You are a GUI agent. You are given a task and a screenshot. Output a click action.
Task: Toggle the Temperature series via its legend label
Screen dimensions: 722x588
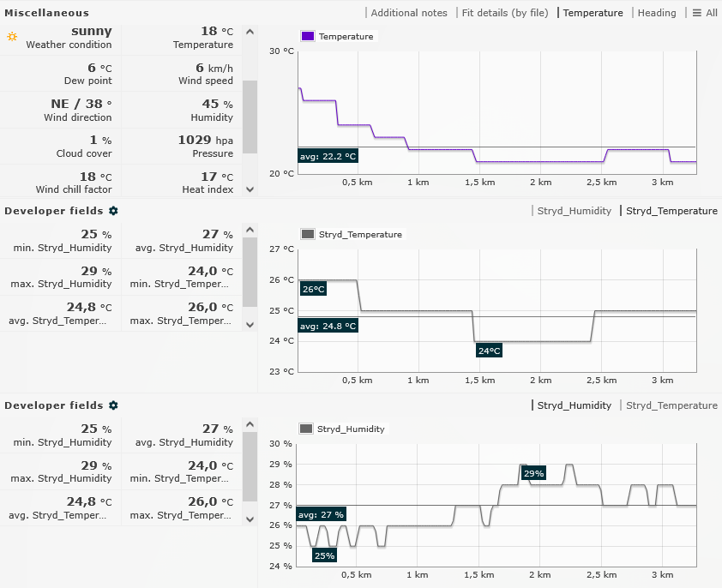(x=346, y=37)
